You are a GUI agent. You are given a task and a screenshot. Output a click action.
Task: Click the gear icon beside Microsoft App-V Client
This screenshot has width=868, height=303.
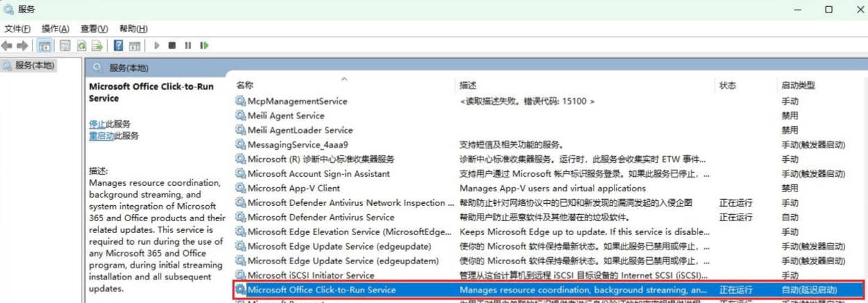click(x=240, y=188)
